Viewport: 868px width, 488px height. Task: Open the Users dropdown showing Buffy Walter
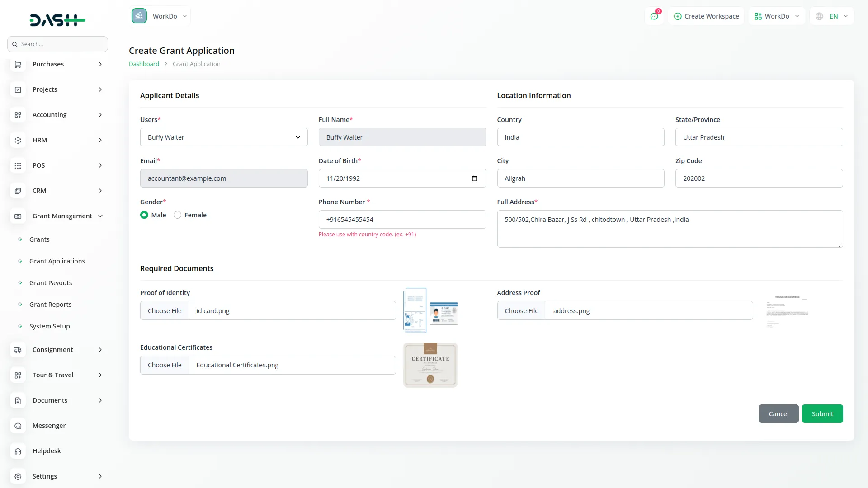(x=224, y=137)
